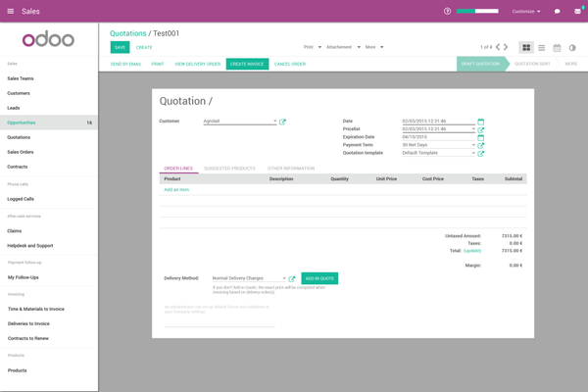Open Customer external link icon

(283, 122)
